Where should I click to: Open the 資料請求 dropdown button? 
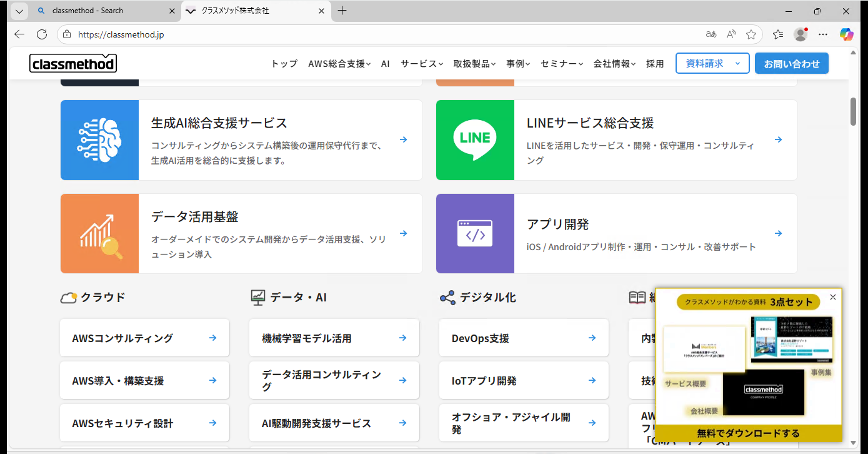[x=712, y=64]
